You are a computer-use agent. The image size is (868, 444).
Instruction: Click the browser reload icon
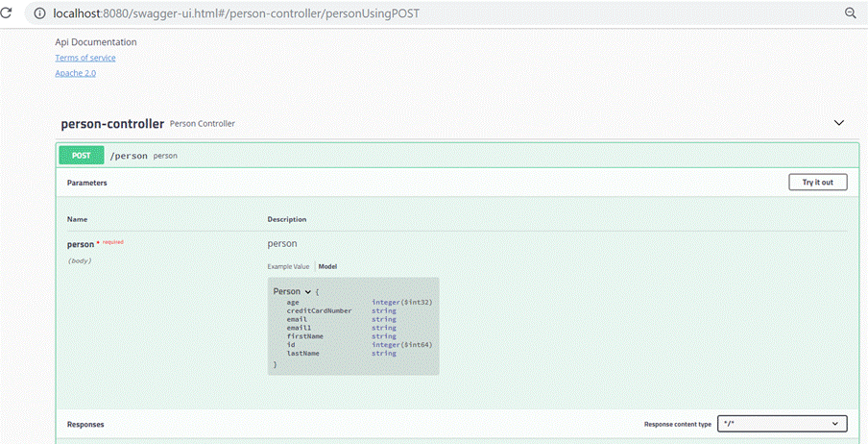tap(8, 13)
